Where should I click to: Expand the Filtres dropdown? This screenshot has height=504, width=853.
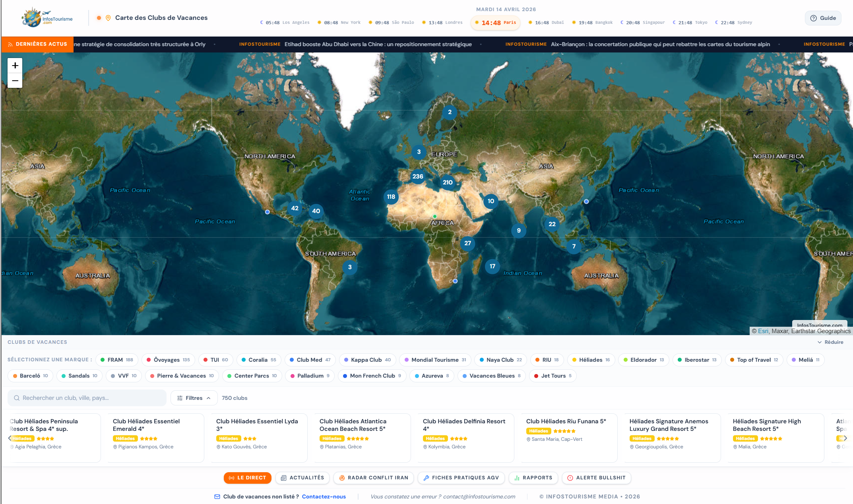[194, 398]
